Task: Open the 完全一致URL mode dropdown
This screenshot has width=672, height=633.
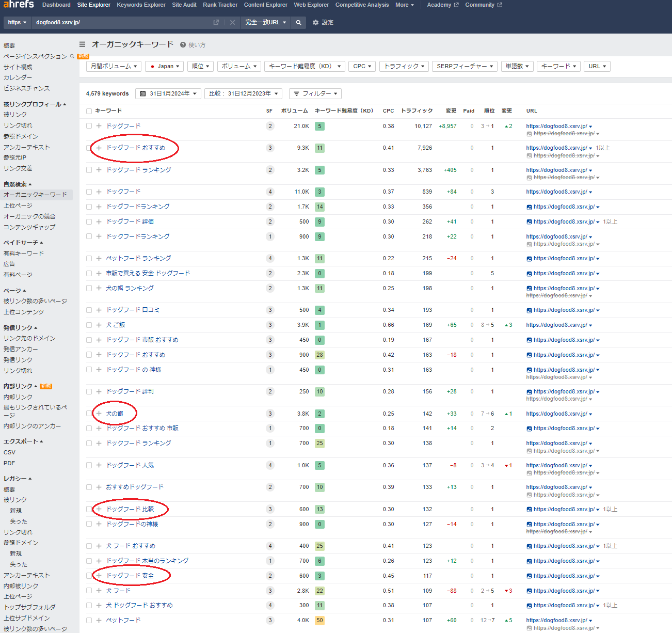Action: (265, 23)
